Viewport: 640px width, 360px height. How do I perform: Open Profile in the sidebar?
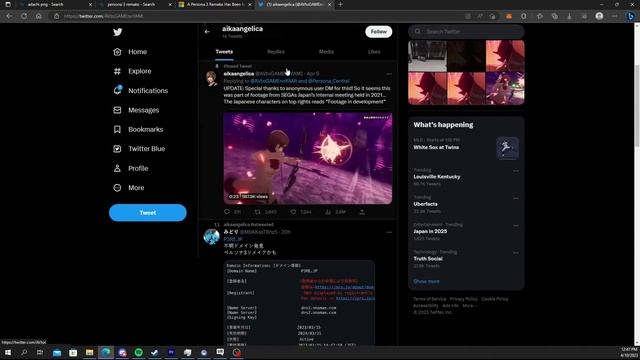(131, 168)
